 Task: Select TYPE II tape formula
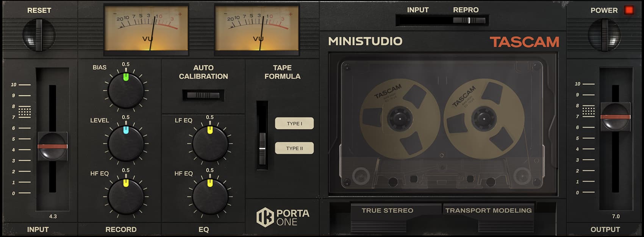[x=294, y=148]
